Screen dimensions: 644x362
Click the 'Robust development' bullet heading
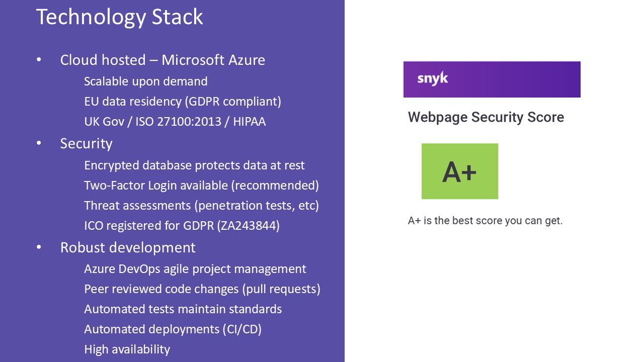coord(128,248)
